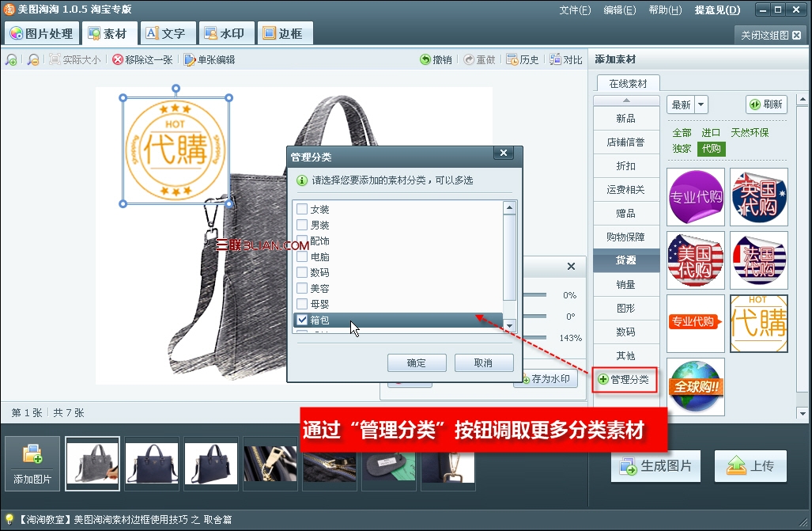This screenshot has height=531, width=812.
Task: Enable the 数码 checkbox
Action: [x=302, y=272]
